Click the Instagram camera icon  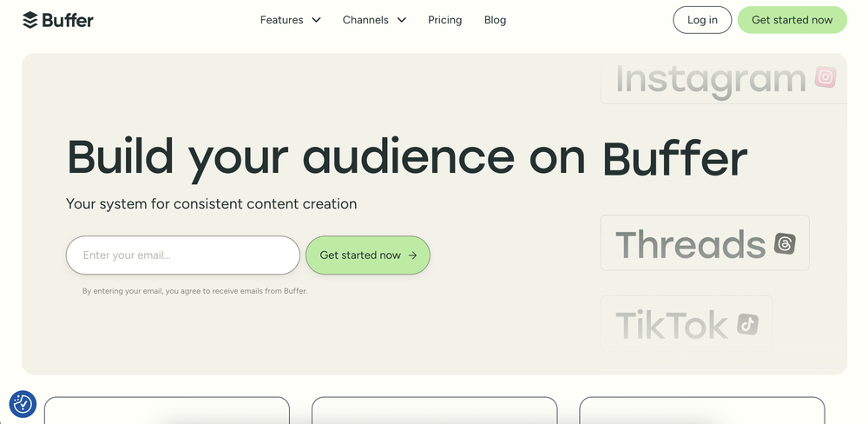click(x=825, y=77)
